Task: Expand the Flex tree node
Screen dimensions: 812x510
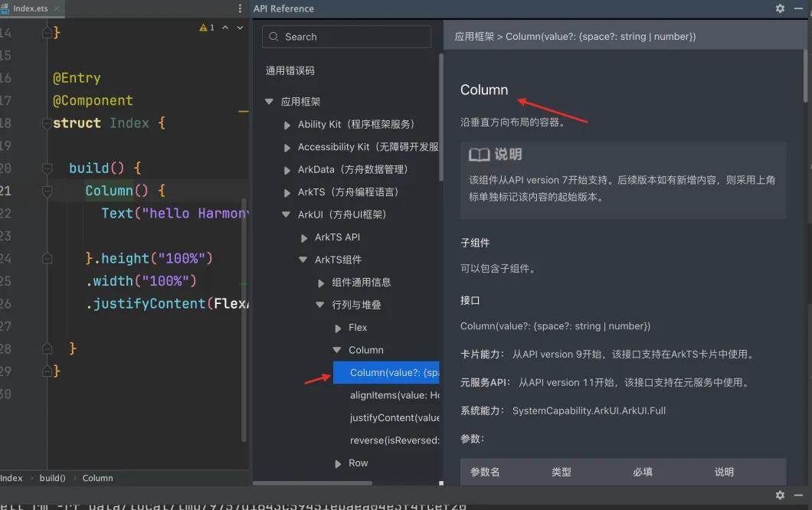Action: (x=338, y=329)
